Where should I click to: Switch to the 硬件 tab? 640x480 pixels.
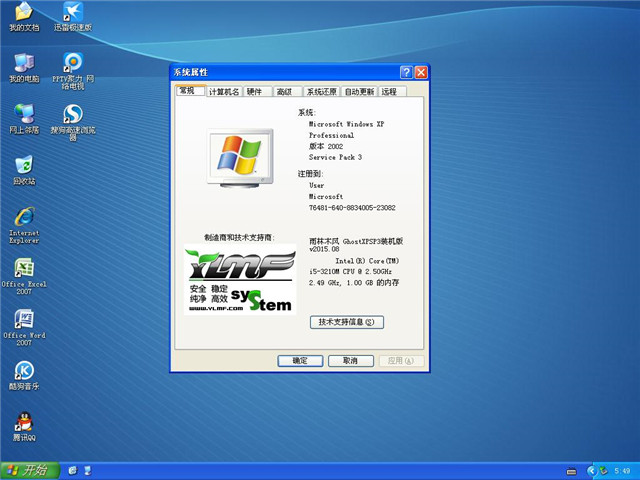(x=257, y=92)
